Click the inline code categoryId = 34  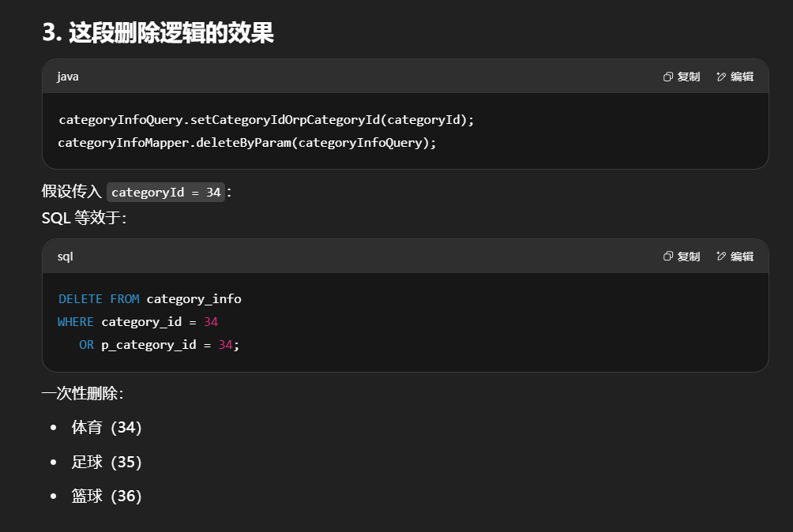point(166,192)
